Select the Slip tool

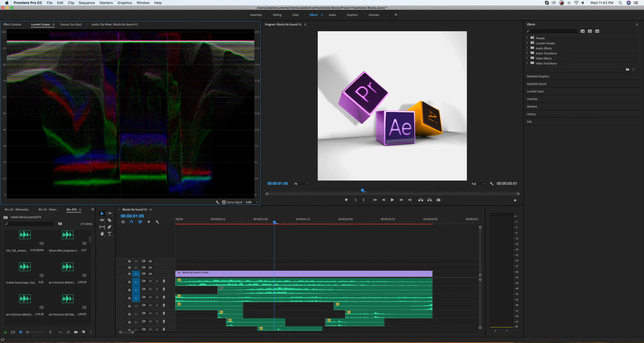(102, 227)
